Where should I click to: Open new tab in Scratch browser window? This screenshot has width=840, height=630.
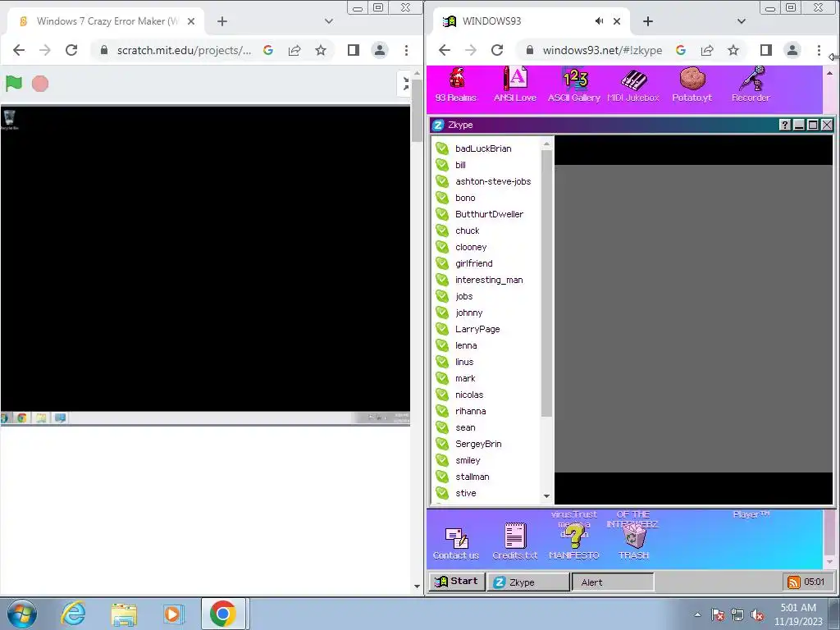point(222,21)
